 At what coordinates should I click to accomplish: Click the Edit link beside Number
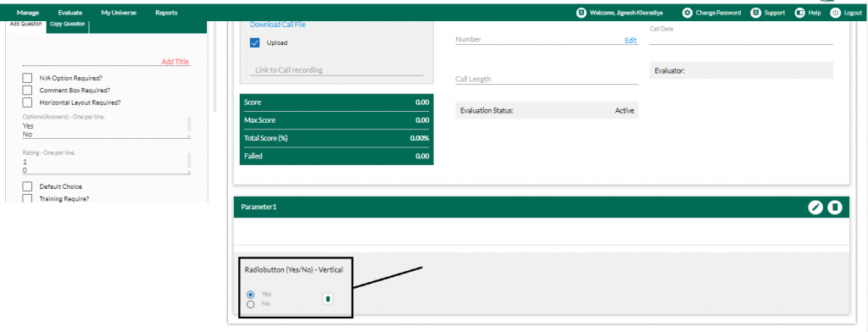[x=631, y=41]
